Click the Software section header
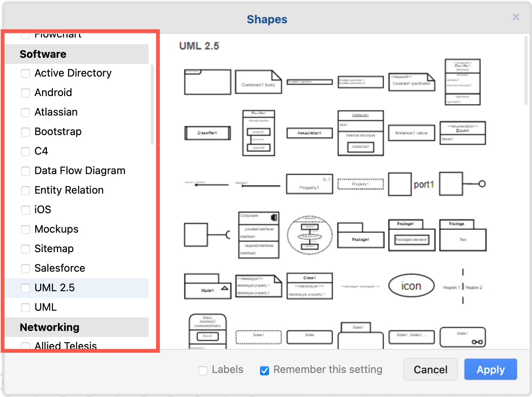The height and width of the screenshot is (397, 532). [42, 54]
